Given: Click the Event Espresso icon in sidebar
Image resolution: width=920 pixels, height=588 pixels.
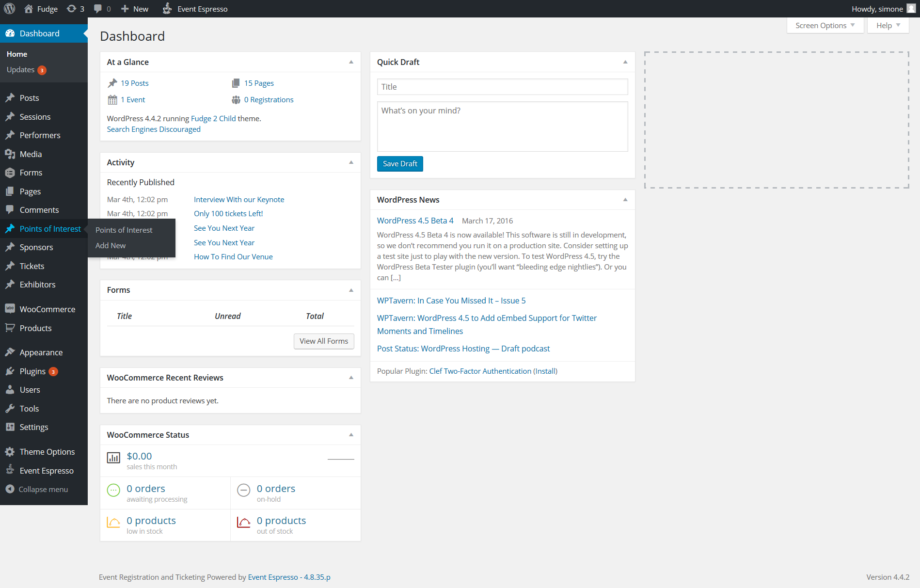Looking at the screenshot, I should pyautogui.click(x=10, y=470).
